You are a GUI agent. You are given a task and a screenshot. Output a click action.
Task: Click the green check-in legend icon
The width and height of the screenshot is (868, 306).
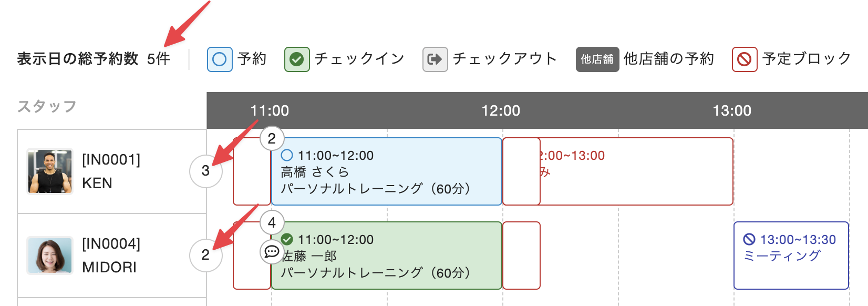coord(297,59)
